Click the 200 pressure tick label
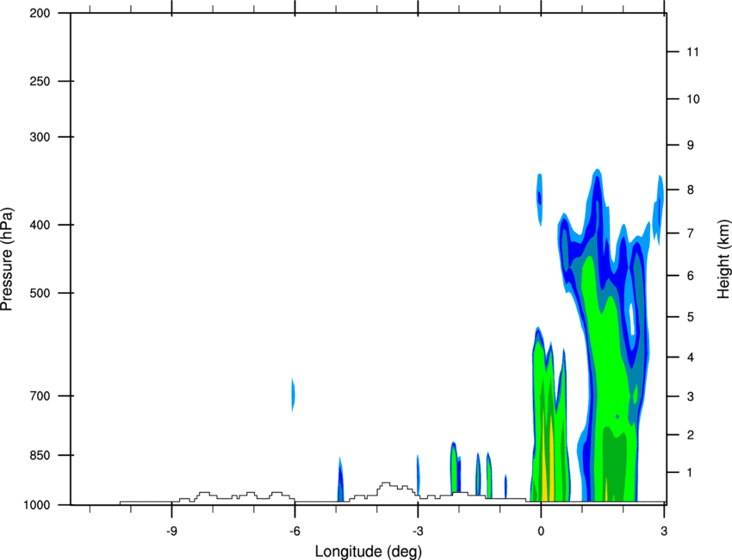732x560 pixels. coord(40,13)
